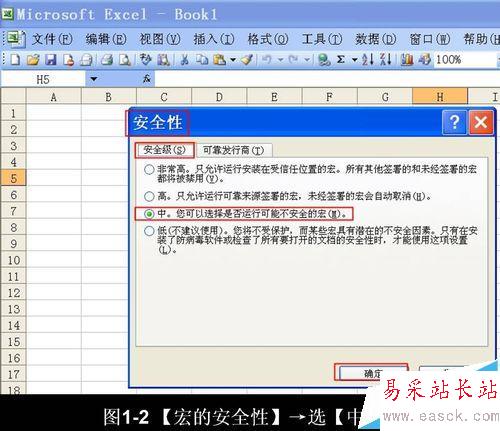Open the 工具(T) menu
500x431 pixels.
coord(322,39)
